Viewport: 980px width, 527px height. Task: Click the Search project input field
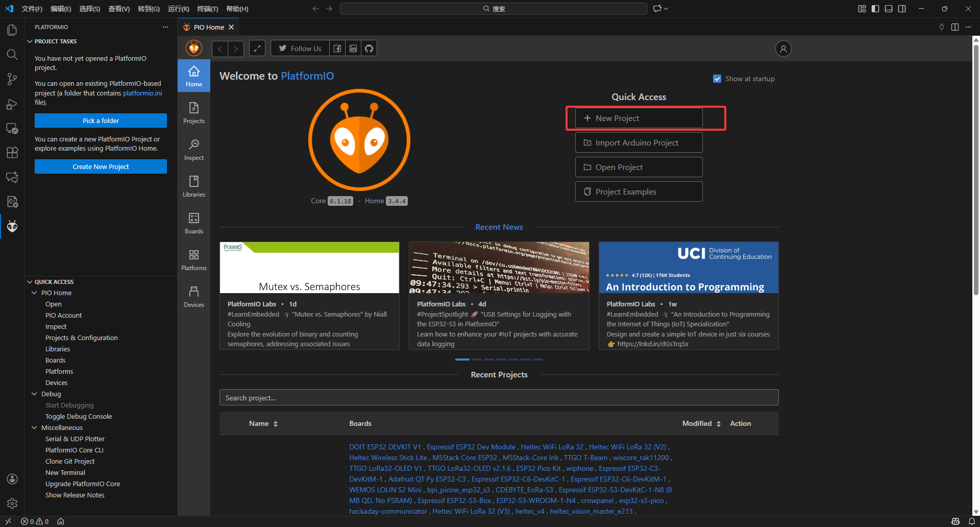499,398
